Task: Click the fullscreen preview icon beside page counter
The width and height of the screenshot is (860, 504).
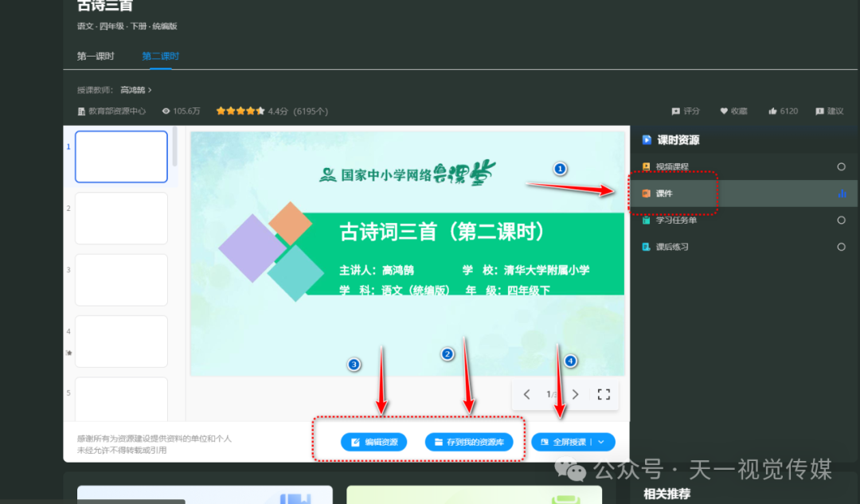Action: (604, 394)
